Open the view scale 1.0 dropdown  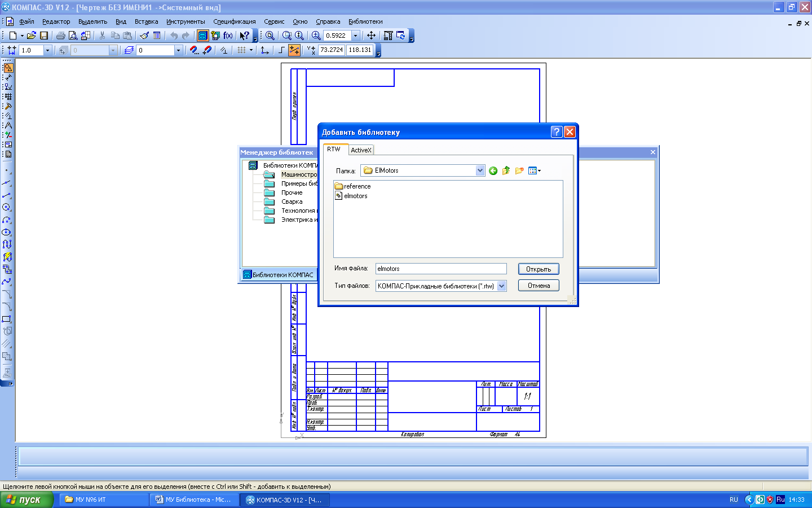point(47,50)
